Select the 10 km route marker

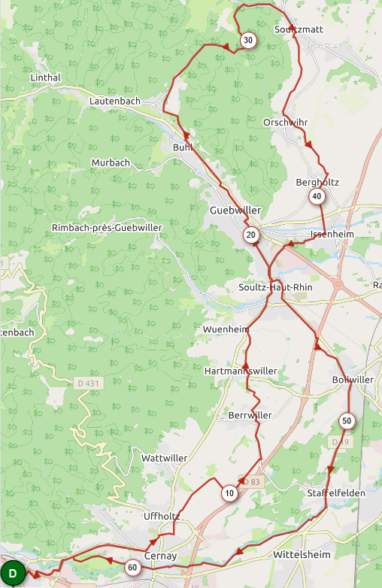click(229, 493)
